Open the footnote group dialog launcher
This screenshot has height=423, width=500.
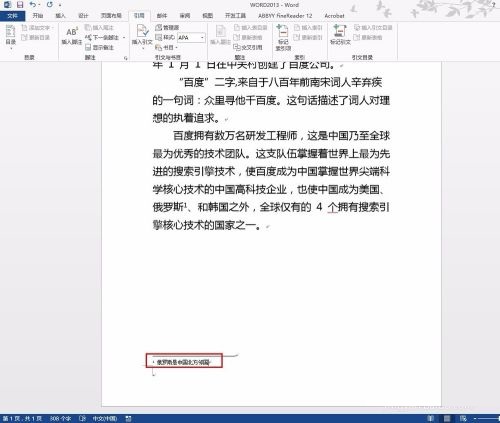pos(126,58)
